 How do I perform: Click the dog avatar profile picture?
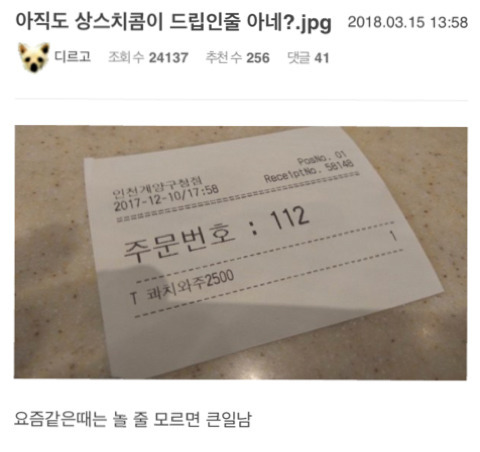pos(34,58)
